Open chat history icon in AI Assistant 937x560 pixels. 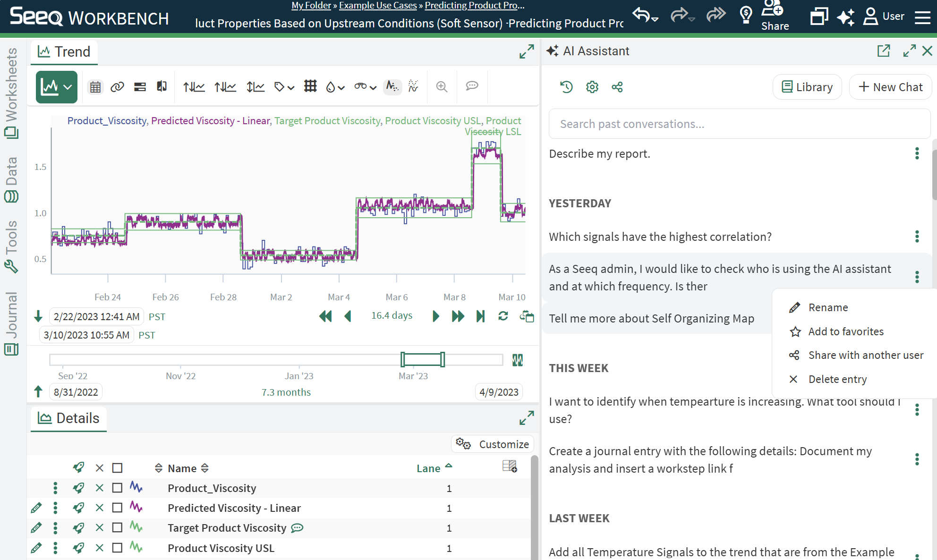tap(566, 87)
